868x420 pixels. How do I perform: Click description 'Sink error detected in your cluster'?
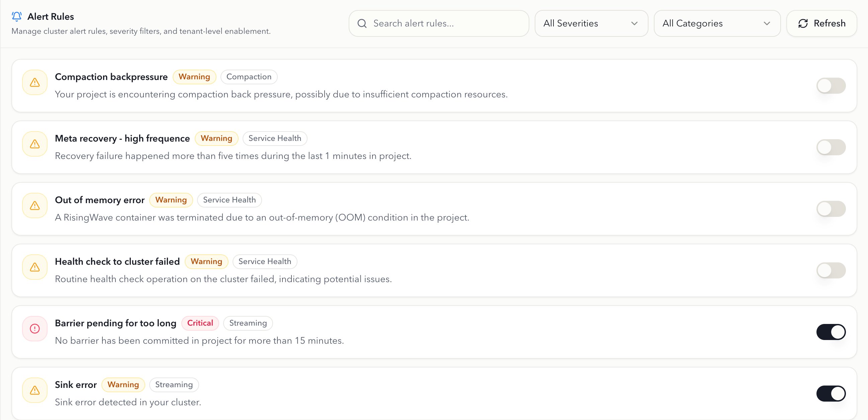(128, 403)
